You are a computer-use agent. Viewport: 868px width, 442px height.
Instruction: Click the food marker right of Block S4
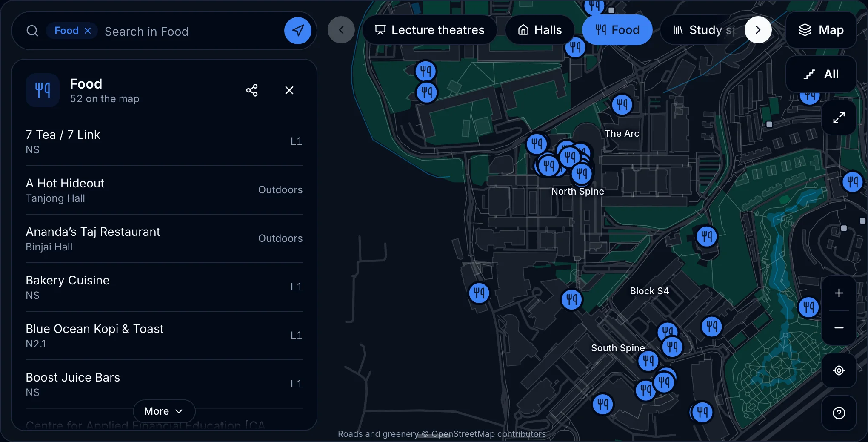(711, 327)
